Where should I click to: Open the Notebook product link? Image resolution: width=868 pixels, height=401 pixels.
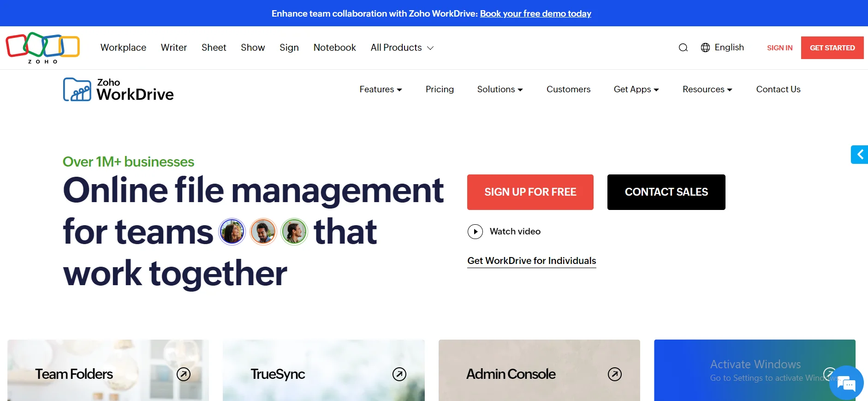pos(335,48)
